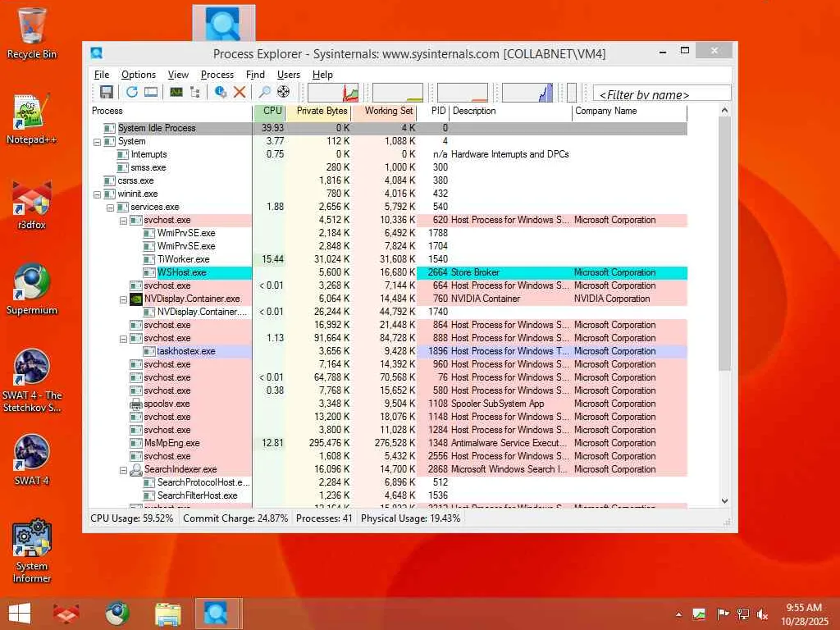840x630 pixels.
Task: Select the SearchFilterHost.exe process
Action: pyautogui.click(x=388, y=495)
